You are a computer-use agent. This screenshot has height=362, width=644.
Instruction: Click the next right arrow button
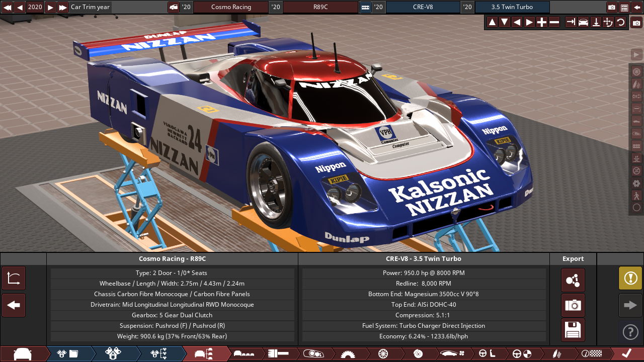tap(630, 305)
